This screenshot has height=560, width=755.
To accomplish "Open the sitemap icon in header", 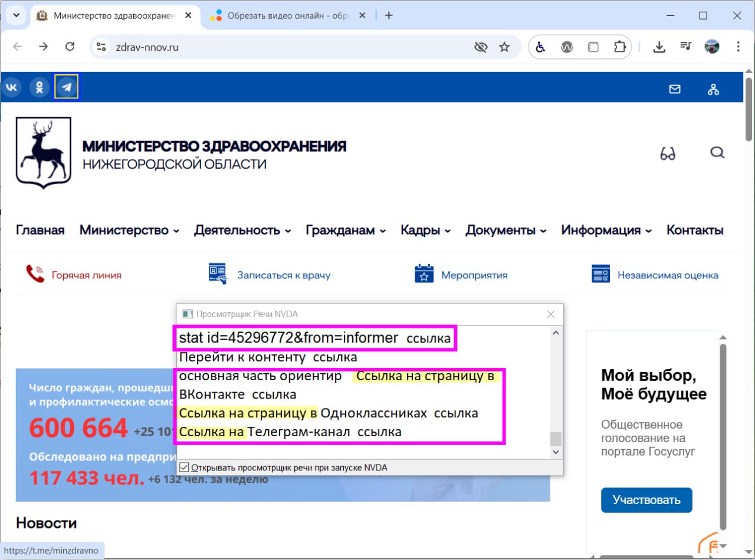I will (x=713, y=89).
